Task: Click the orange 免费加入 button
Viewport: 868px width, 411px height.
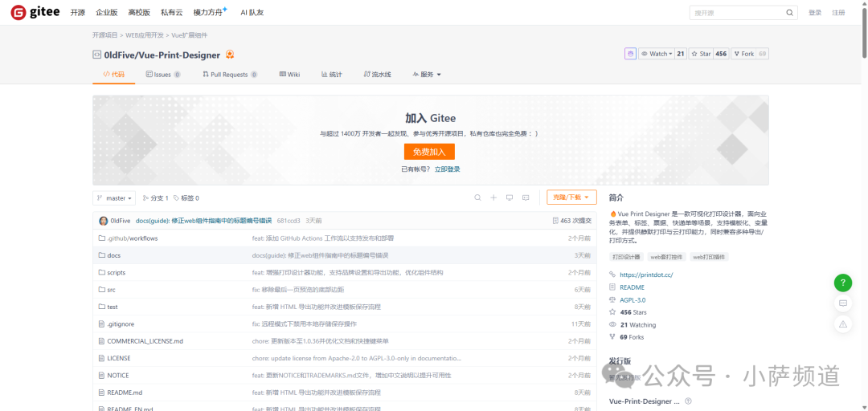Action: (429, 152)
